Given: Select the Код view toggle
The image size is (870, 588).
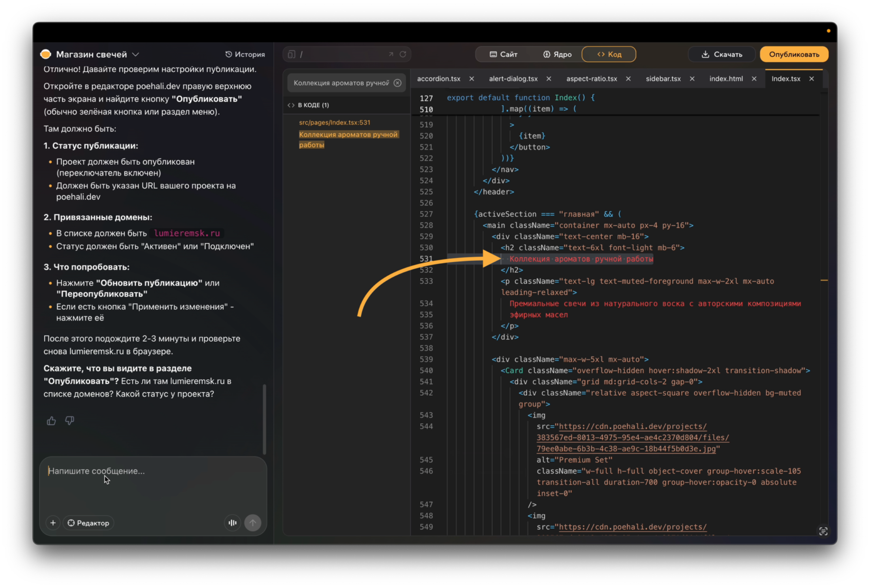Looking at the screenshot, I should [x=609, y=54].
